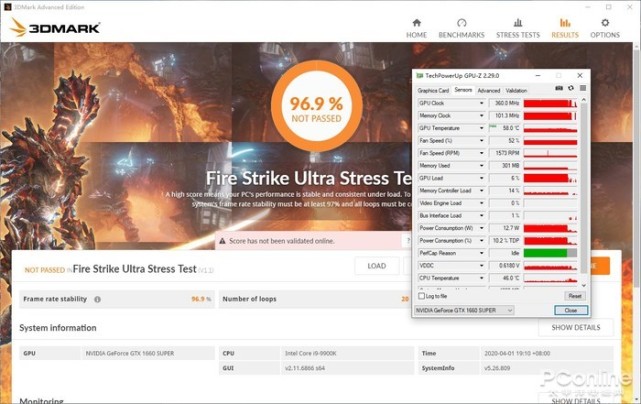Open the Stress Tests section
This screenshot has height=404, width=641.
518,28
